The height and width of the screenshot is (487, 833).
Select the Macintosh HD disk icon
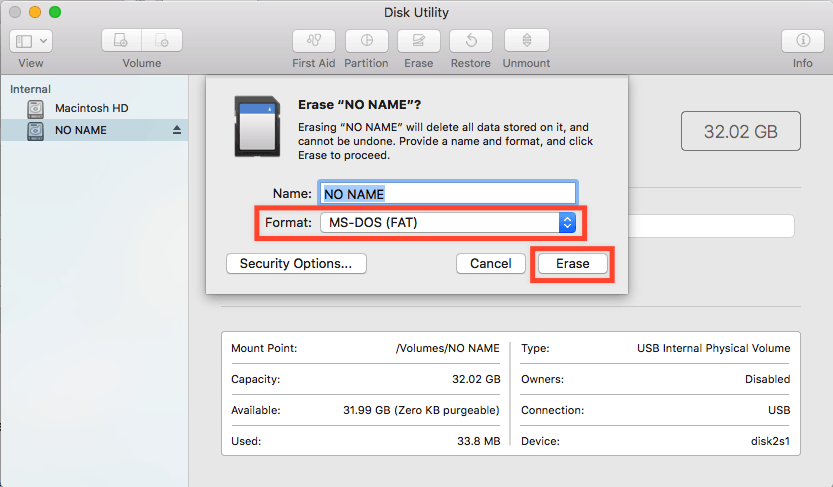click(36, 108)
